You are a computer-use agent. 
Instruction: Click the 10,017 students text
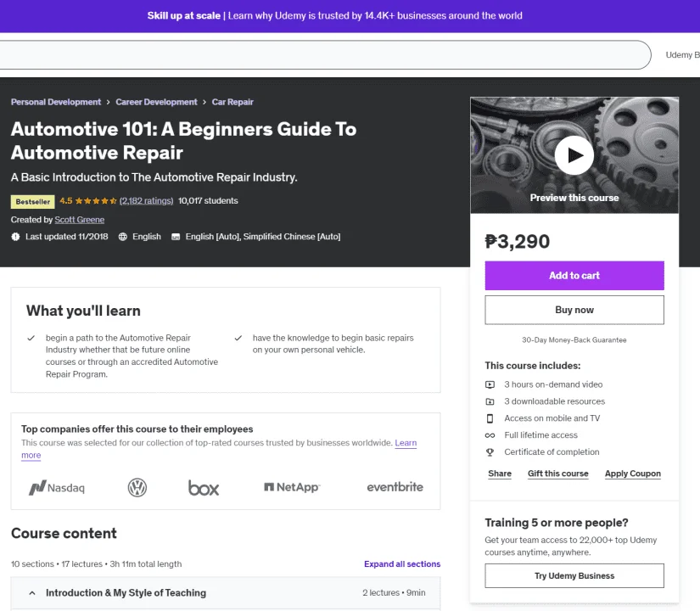(x=208, y=201)
